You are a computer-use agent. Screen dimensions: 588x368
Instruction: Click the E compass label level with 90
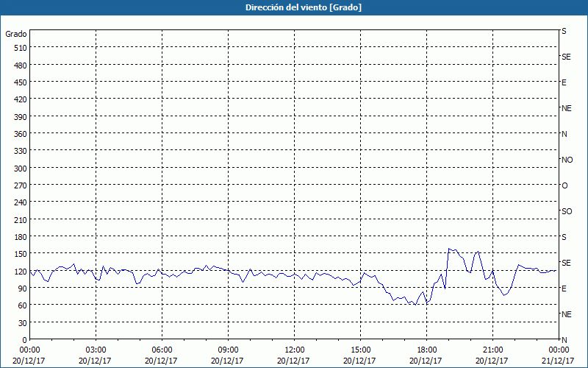564,289
